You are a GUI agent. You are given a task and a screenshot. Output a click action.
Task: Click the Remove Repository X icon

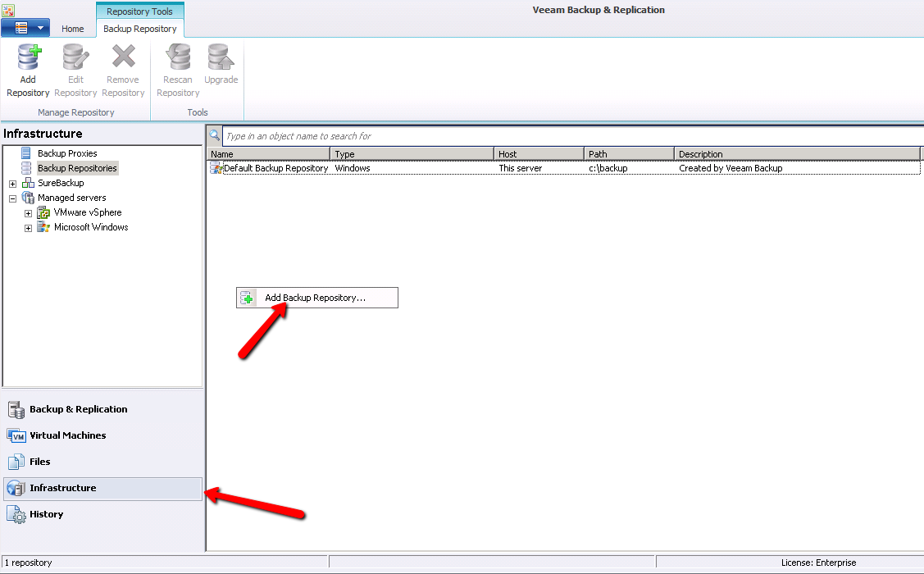coord(124,57)
